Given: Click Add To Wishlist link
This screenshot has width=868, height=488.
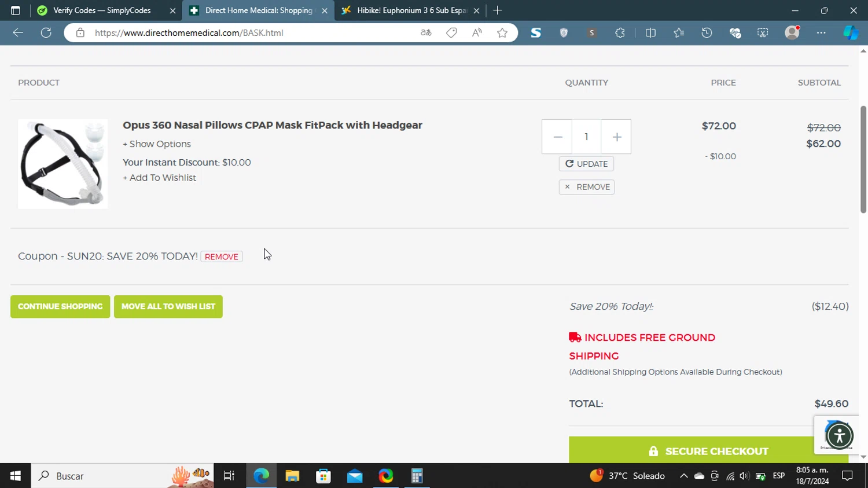Looking at the screenshot, I should (x=160, y=178).
